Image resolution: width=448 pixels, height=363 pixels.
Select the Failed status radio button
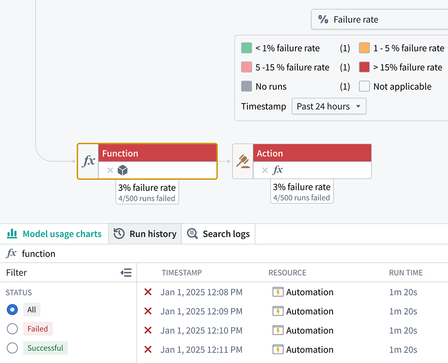[12, 329]
